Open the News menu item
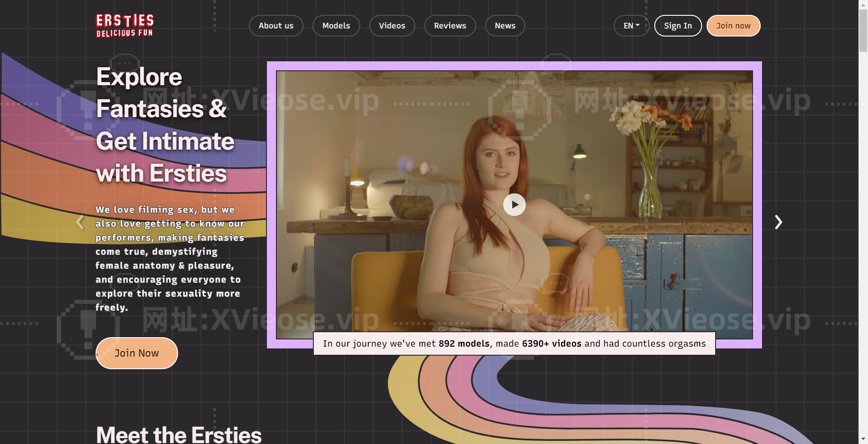Image resolution: width=868 pixels, height=444 pixels. click(x=505, y=26)
